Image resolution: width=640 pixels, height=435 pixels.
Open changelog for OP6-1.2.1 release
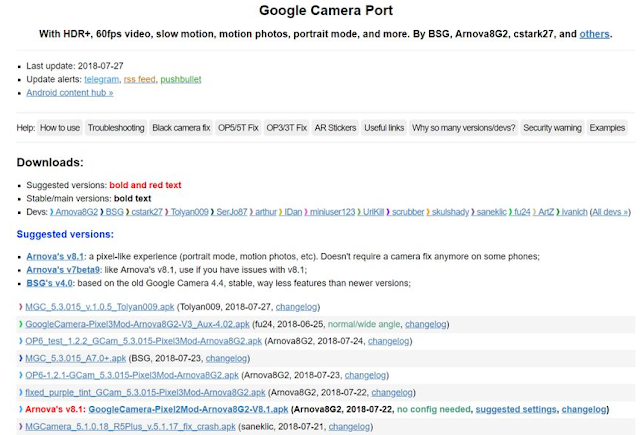[365, 375]
